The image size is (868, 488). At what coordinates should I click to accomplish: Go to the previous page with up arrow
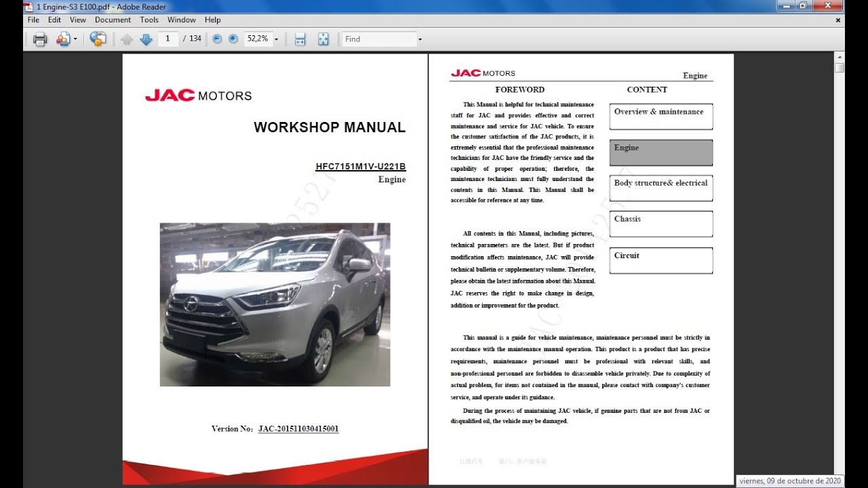[126, 39]
